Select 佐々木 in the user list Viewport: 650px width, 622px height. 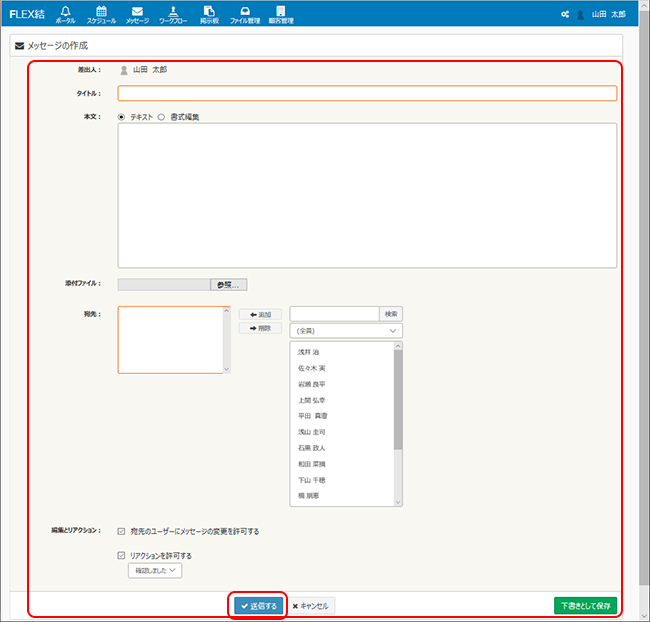click(x=312, y=368)
